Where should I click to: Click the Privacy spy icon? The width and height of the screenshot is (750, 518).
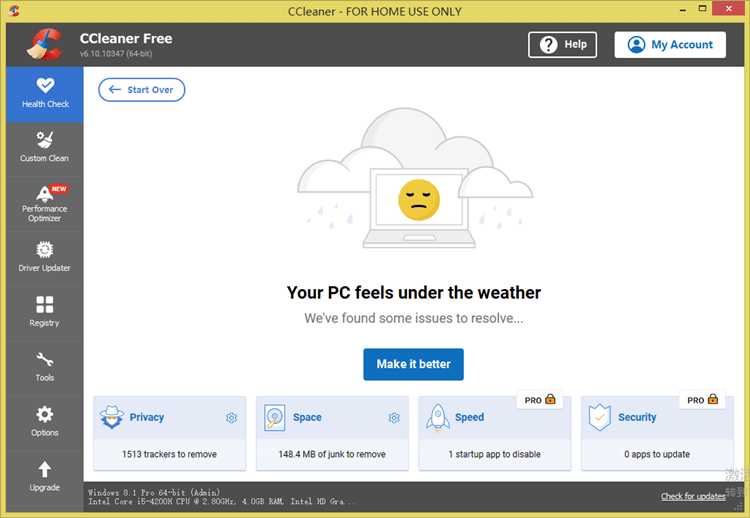[x=112, y=417]
